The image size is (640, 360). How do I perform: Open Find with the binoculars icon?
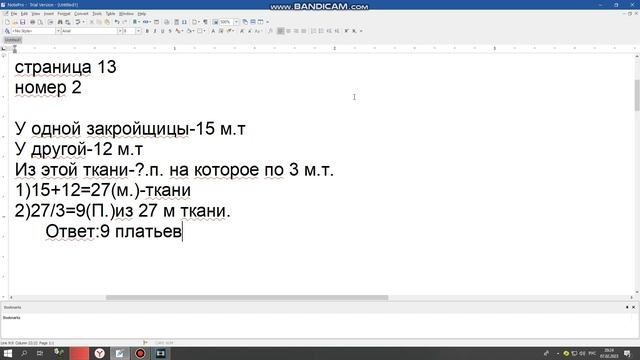60,22
